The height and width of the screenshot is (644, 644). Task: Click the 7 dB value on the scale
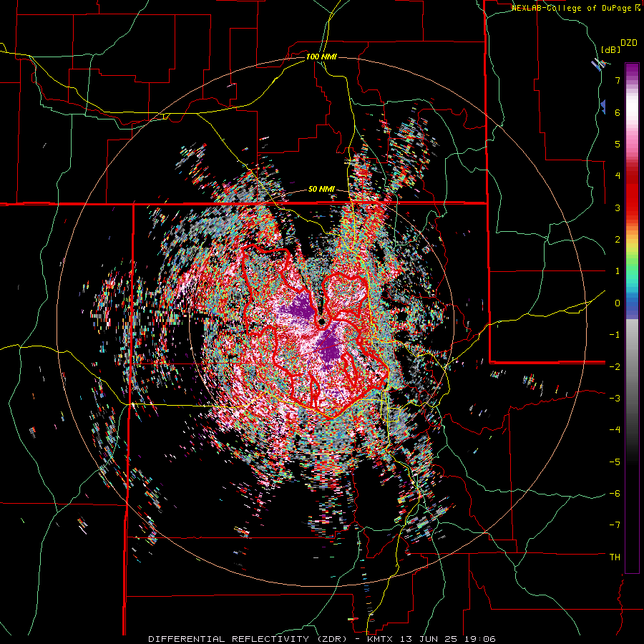(618, 80)
